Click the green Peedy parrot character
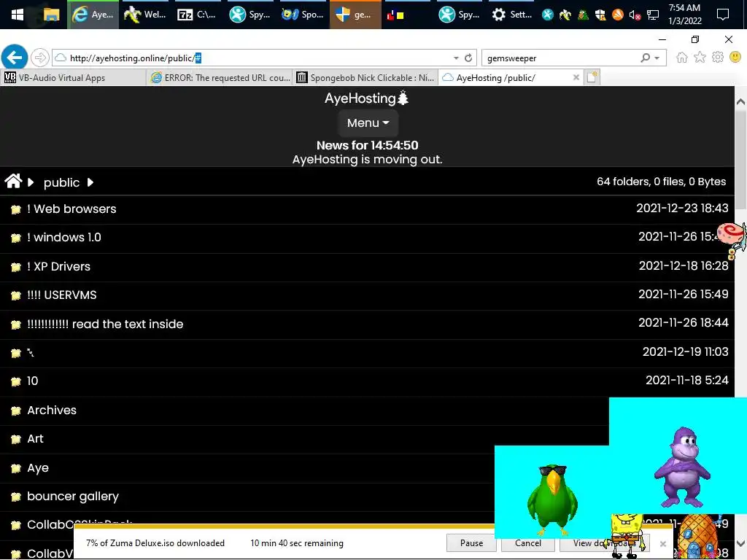The width and height of the screenshot is (747, 560). tap(552, 499)
